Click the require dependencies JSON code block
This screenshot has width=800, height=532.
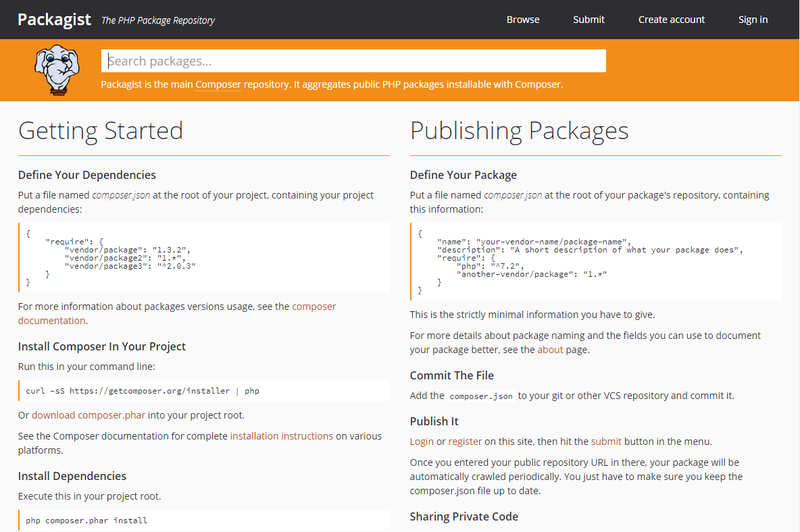(x=204, y=258)
